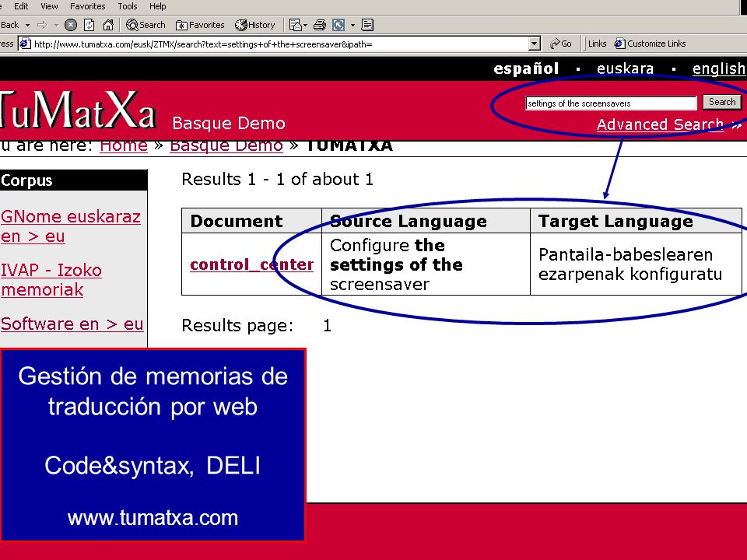Screen dimensions: 747x560
Task: Click the Print icon
Action: (320, 25)
